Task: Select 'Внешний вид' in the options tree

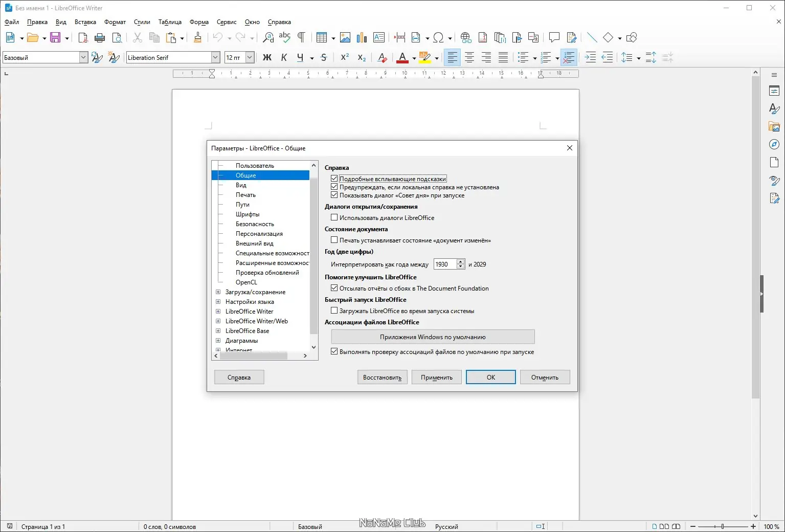Action: point(255,243)
